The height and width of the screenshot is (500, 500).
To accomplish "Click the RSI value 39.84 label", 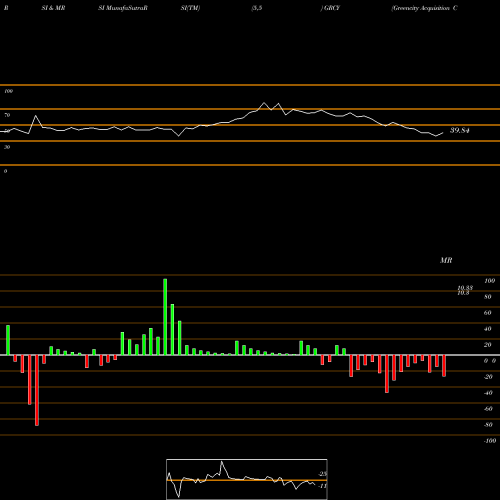I will pyautogui.click(x=459, y=130).
